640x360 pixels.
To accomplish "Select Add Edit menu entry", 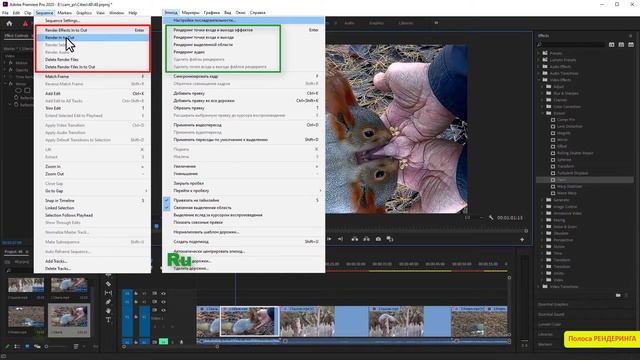I will point(93,93).
